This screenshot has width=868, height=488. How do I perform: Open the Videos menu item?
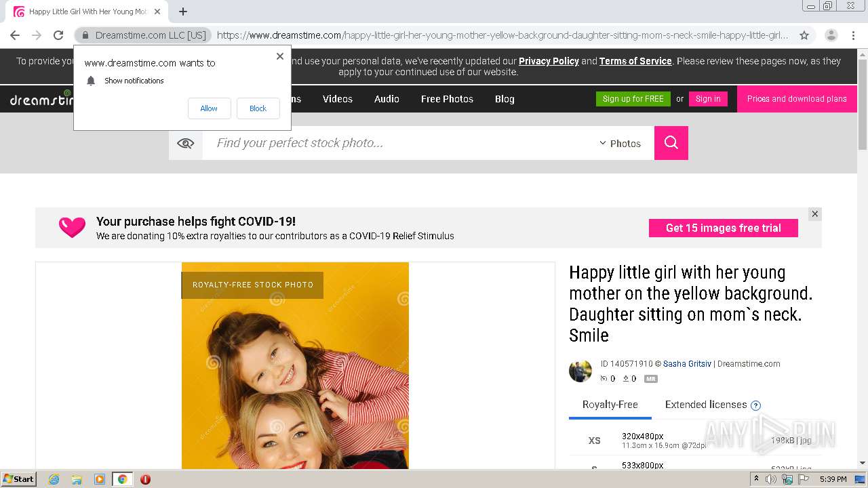338,99
